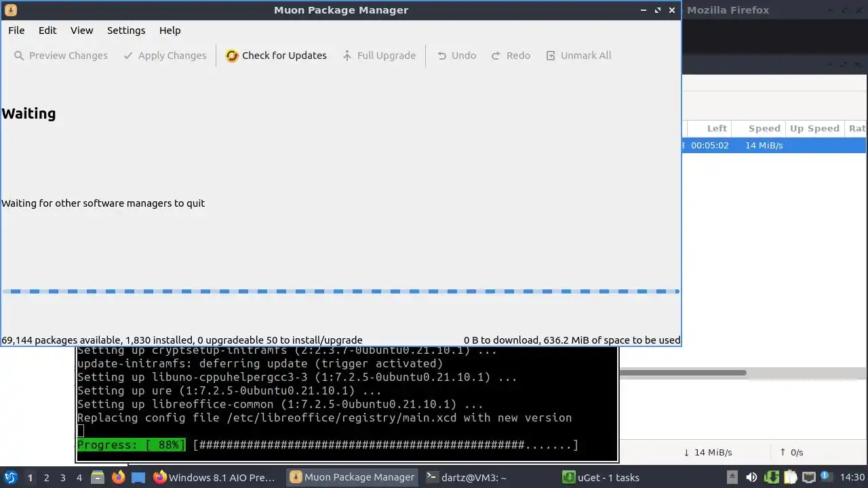Viewport: 868px width, 488px height.
Task: Click the 14:30 panel clock
Action: click(x=852, y=477)
